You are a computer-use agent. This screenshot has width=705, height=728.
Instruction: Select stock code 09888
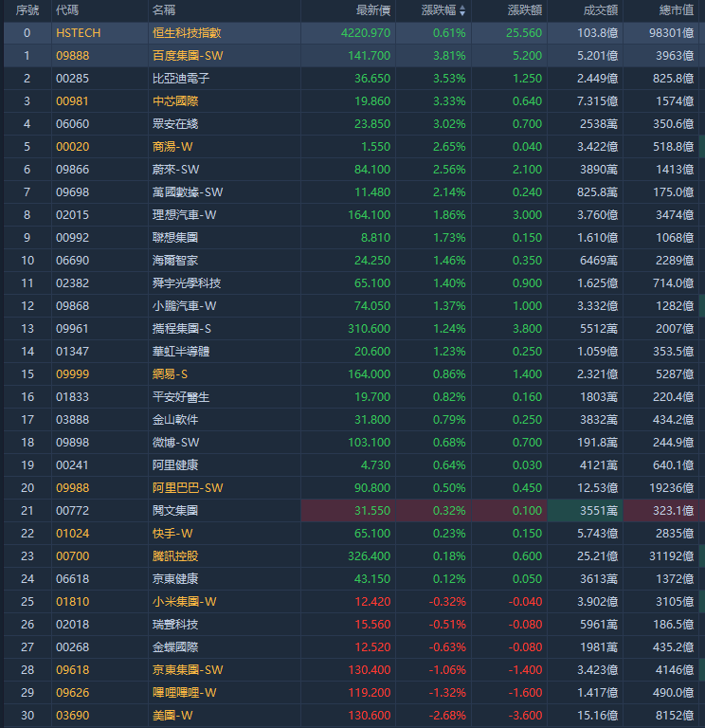(72, 56)
